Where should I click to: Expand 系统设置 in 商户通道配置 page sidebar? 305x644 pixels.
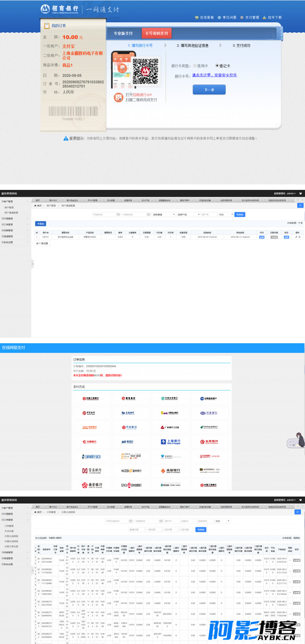pyautogui.click(x=14, y=242)
